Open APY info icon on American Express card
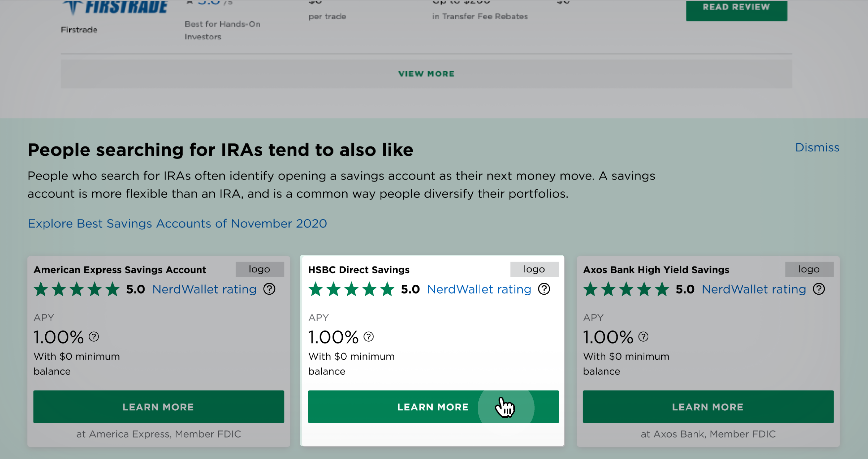The image size is (868, 459). (94, 336)
